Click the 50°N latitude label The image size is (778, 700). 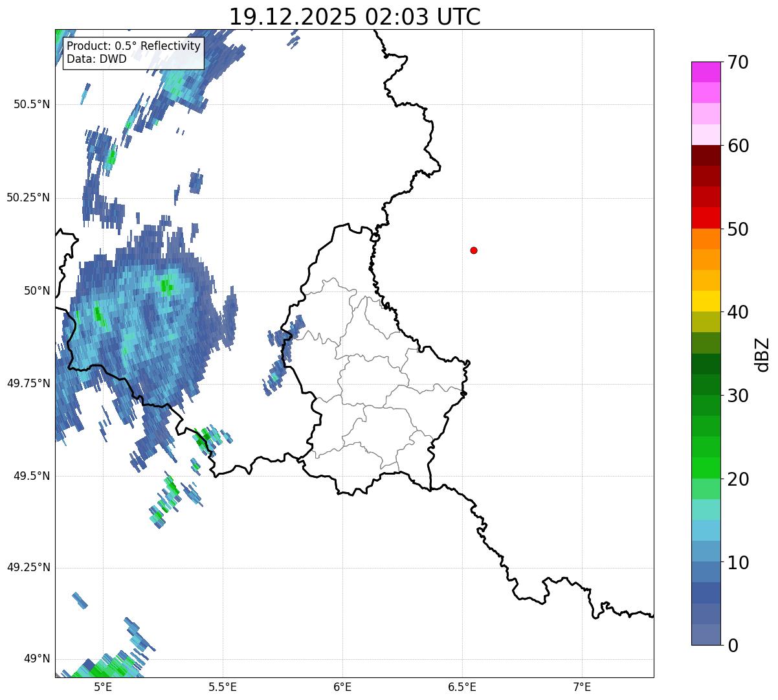point(37,291)
